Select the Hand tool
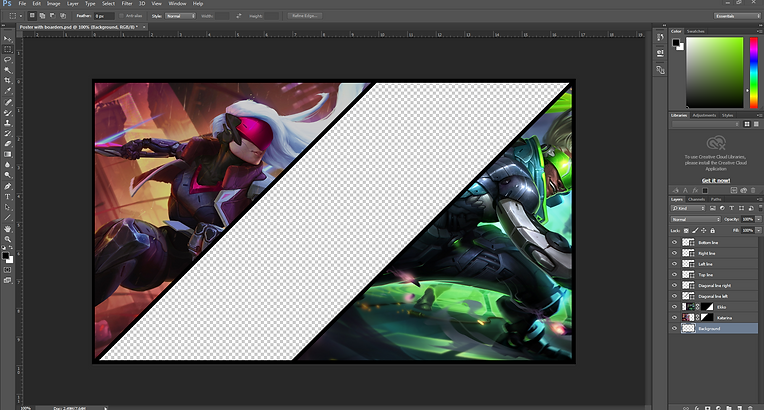This screenshot has height=410, width=764. (7, 229)
